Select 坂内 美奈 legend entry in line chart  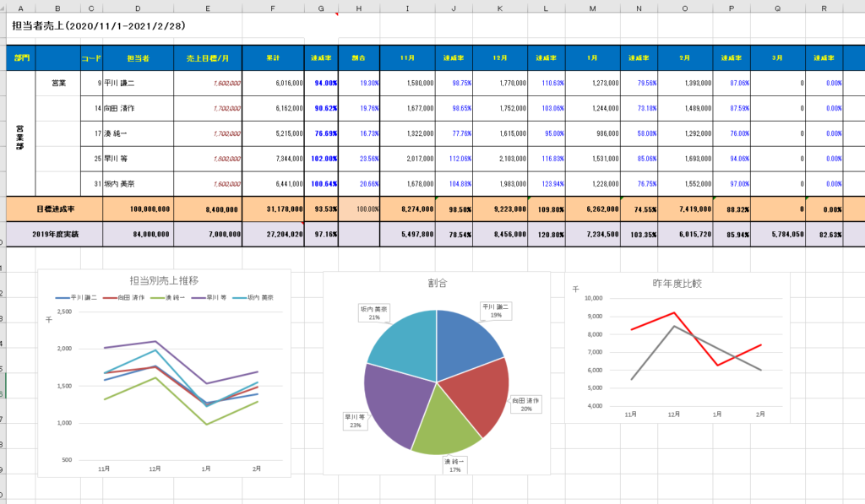point(263,298)
